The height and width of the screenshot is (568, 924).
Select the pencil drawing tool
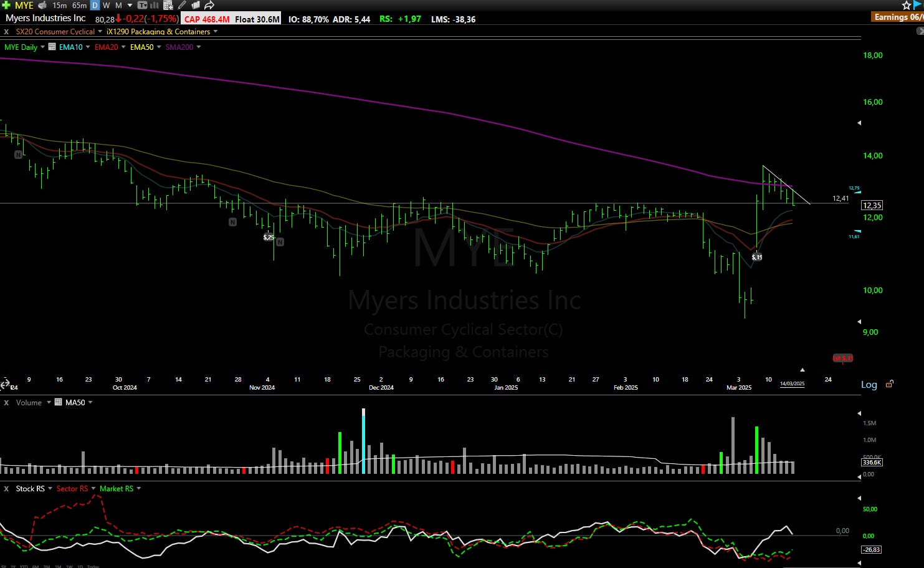pos(182,5)
